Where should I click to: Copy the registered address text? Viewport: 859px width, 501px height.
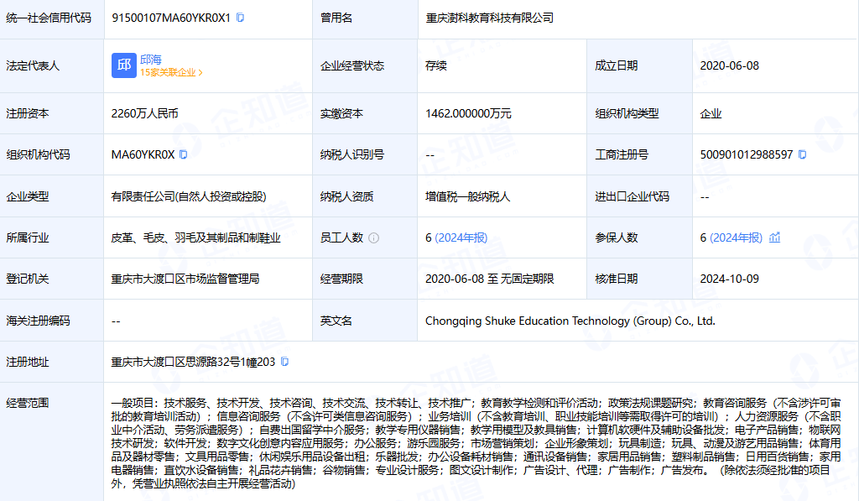click(x=285, y=361)
